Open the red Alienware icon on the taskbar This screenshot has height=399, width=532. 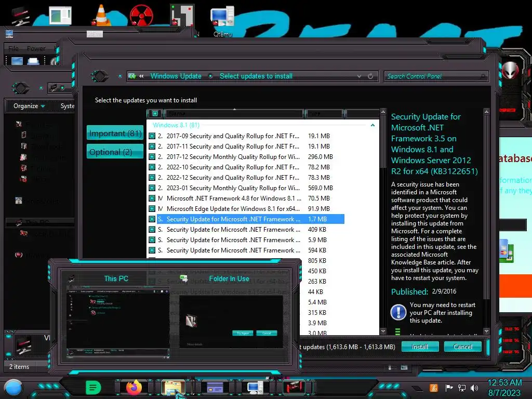(295, 388)
